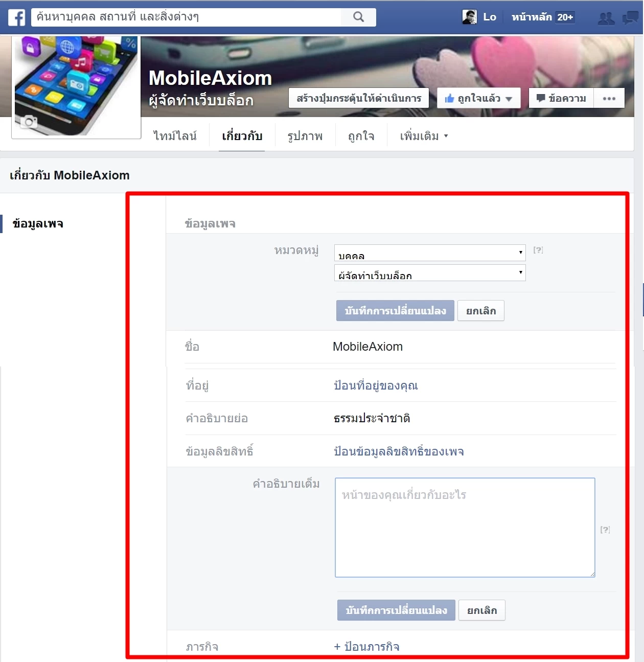644x662 pixels.
Task: Click the Facebook logo icon
Action: click(16, 17)
